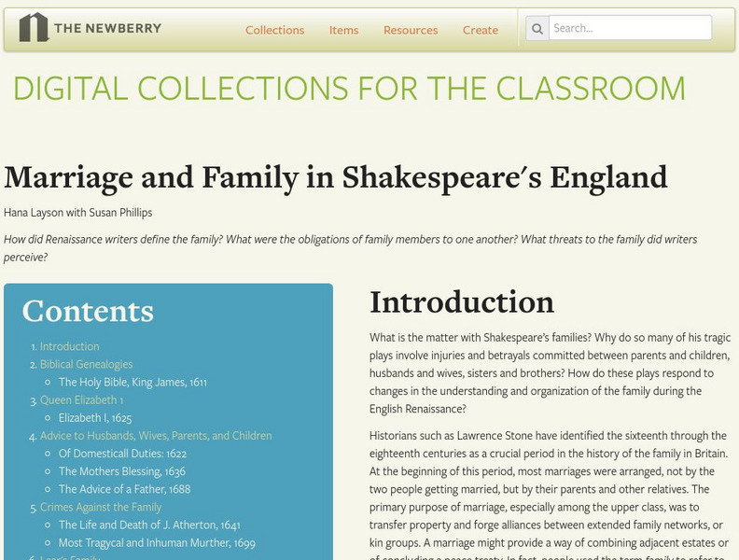Open The Life and Death of J. Atherton

point(149,525)
